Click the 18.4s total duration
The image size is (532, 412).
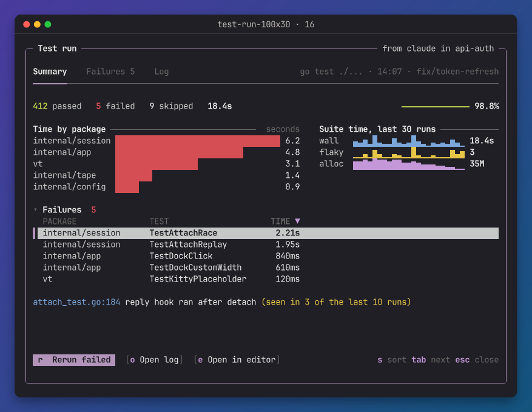(220, 106)
